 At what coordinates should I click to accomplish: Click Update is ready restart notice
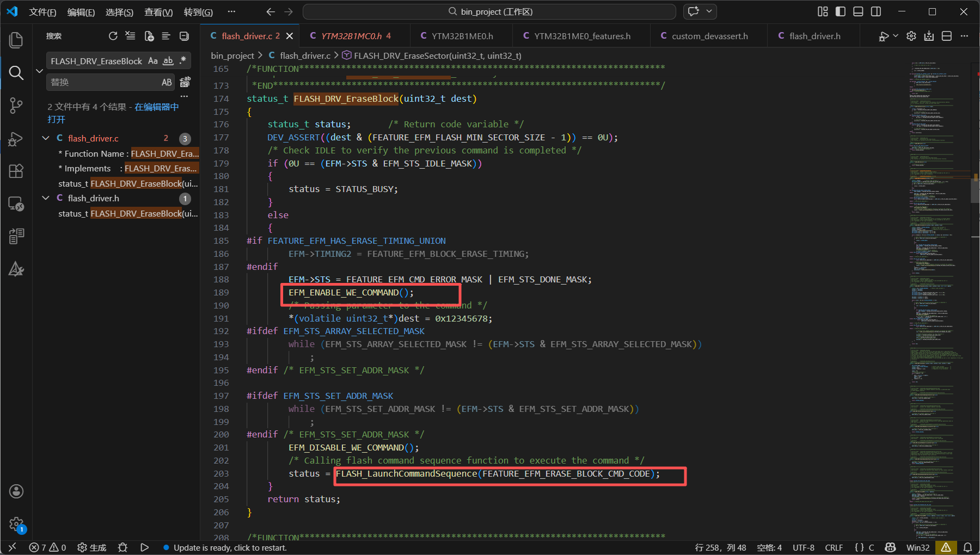tap(230, 547)
